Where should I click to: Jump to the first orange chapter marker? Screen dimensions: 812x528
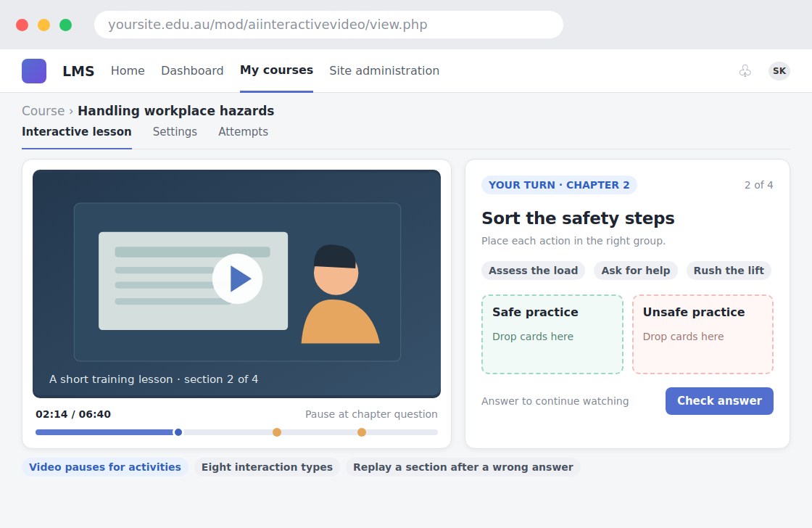point(277,432)
